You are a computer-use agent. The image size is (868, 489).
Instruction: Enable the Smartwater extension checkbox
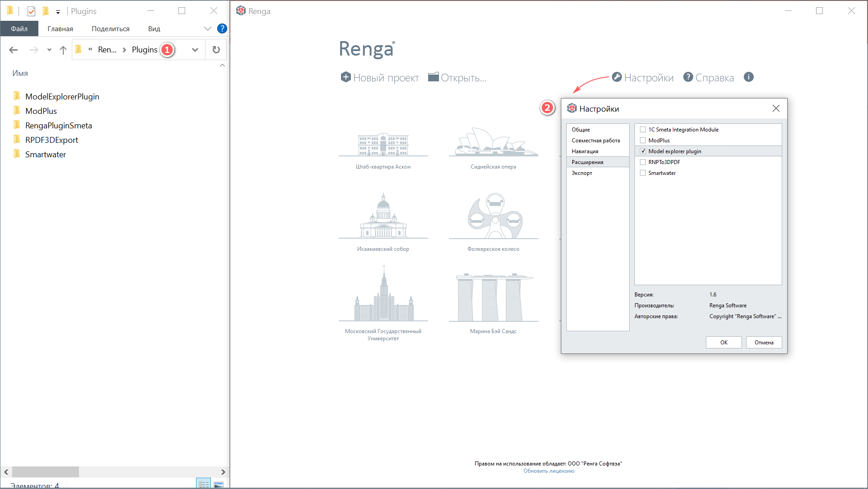pos(643,173)
